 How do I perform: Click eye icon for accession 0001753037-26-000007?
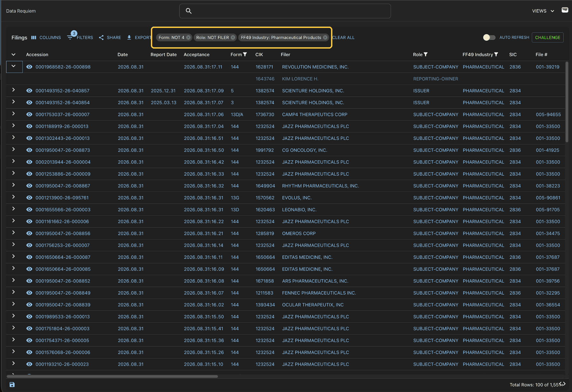29,115
